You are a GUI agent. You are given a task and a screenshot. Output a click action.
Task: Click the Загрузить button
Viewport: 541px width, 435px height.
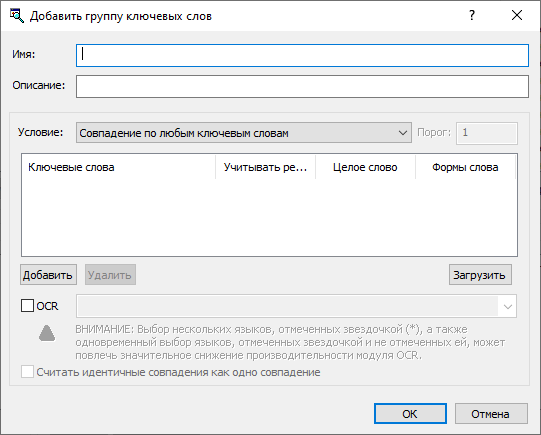coord(480,275)
